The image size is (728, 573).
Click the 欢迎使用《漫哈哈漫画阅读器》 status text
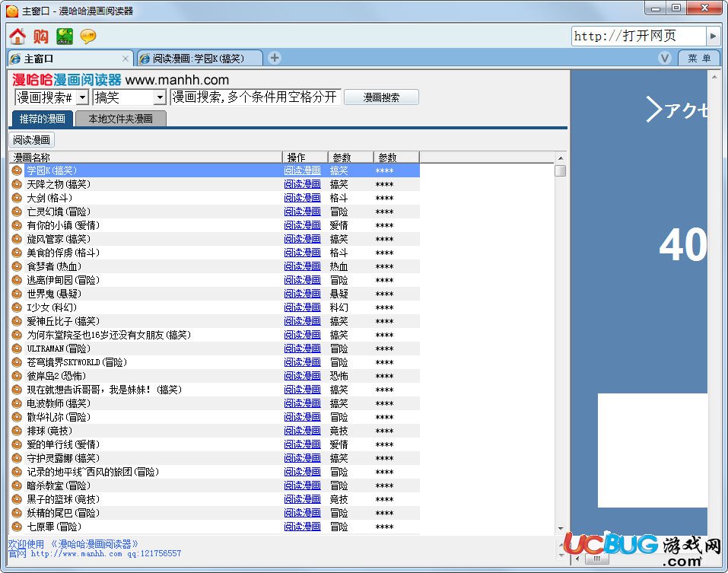(x=73, y=544)
